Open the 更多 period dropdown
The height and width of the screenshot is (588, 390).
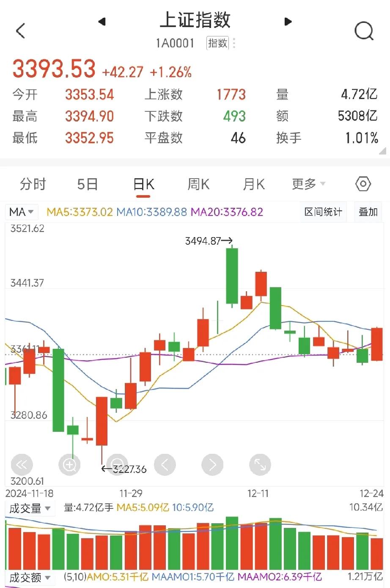pos(308,184)
